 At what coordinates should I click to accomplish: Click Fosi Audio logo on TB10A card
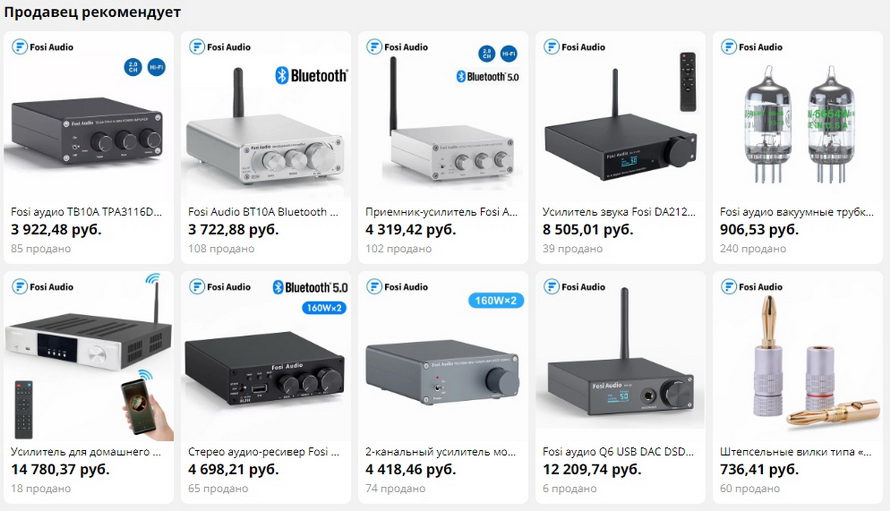tap(43, 47)
